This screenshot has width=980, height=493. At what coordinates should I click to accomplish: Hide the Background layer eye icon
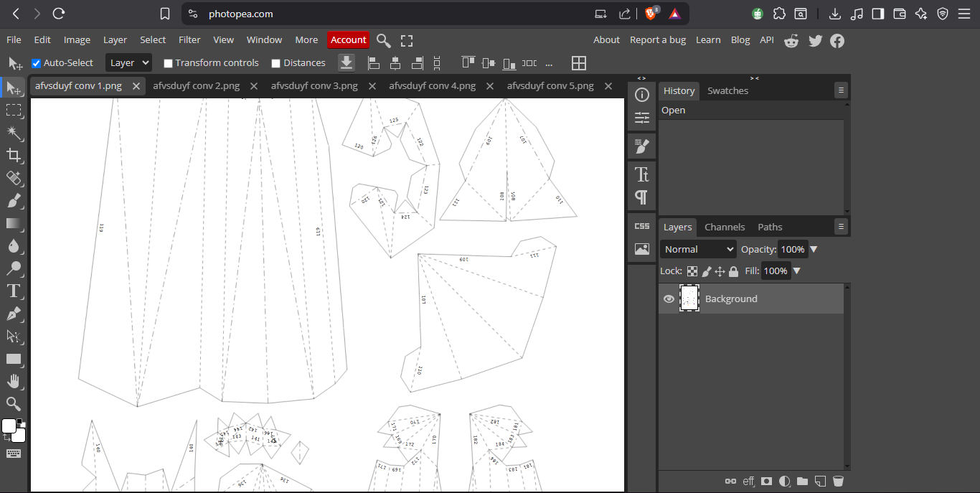click(x=669, y=299)
